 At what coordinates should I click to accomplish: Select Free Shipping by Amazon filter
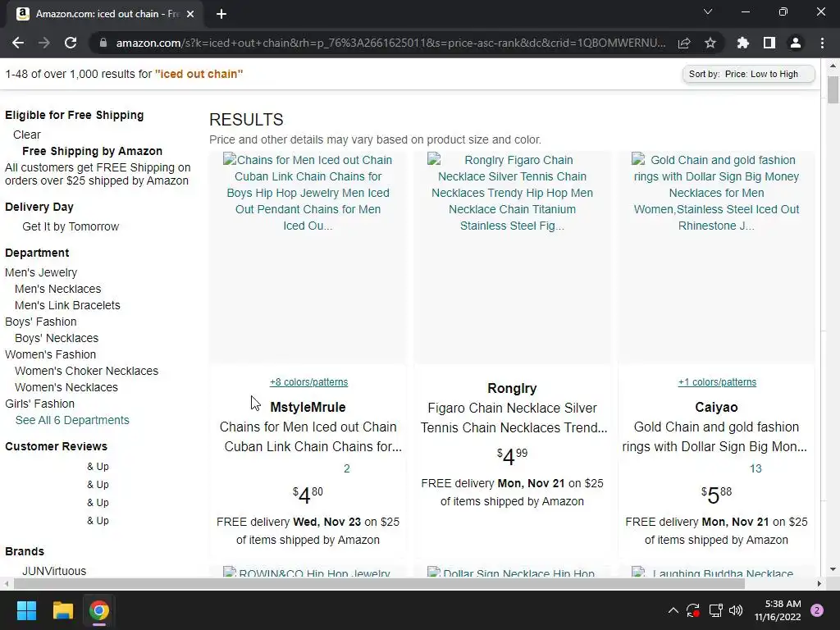point(92,151)
